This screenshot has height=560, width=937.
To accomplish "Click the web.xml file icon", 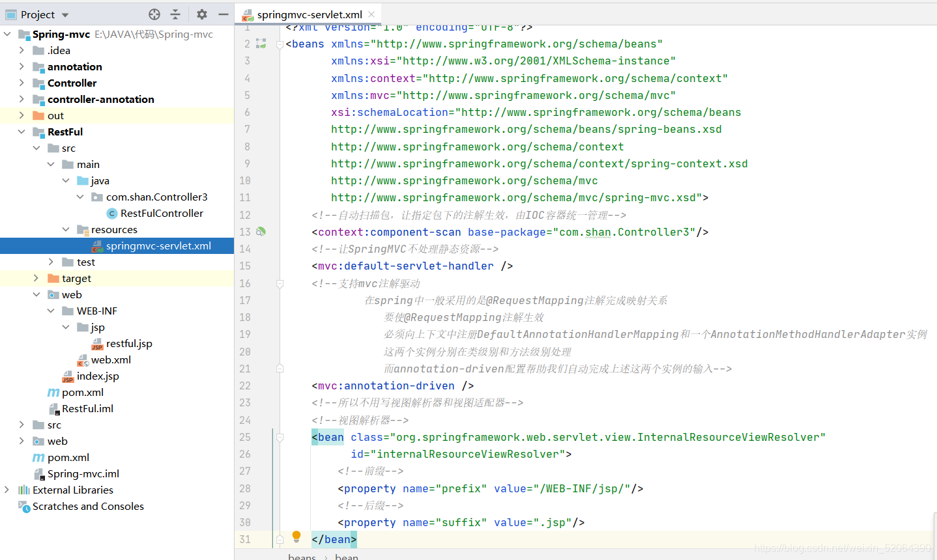I will click(83, 360).
